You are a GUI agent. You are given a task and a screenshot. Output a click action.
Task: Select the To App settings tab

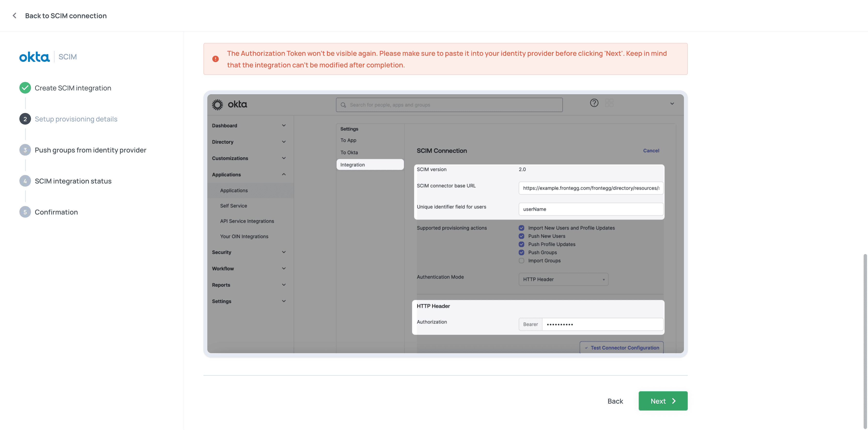(x=348, y=140)
